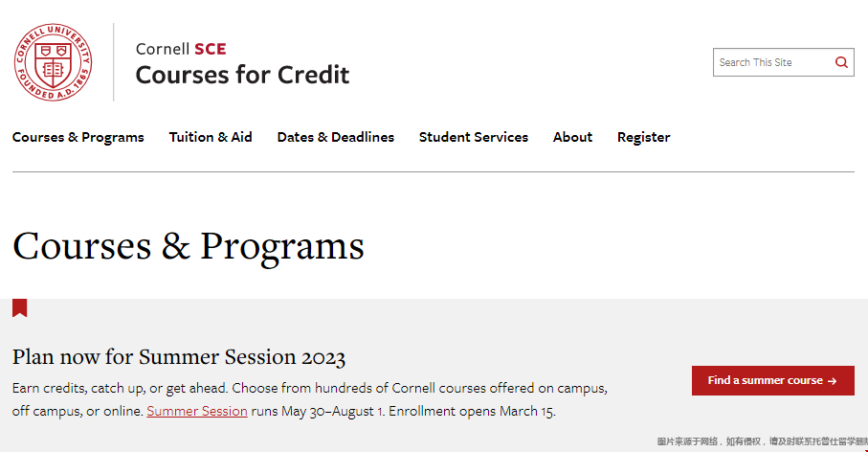The image size is (868, 452).
Task: Open the Courses & Programs nav menu
Action: coord(78,137)
